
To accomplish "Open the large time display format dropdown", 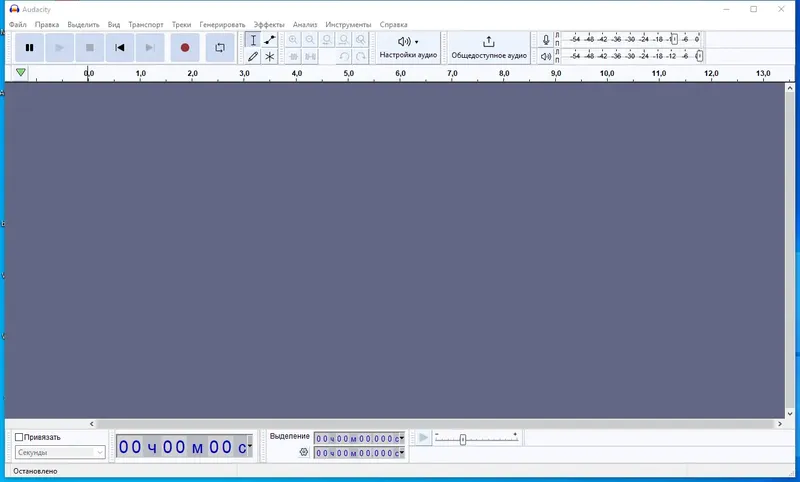I will point(249,446).
